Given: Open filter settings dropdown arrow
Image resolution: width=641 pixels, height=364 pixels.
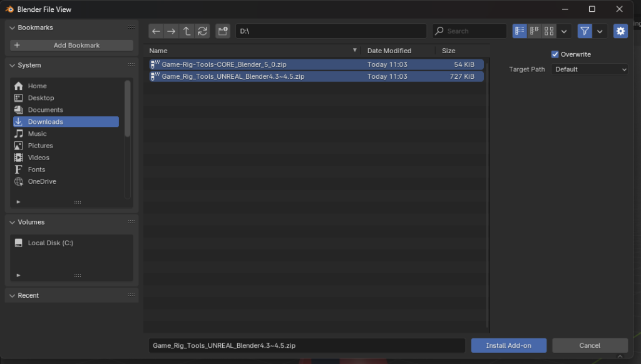Looking at the screenshot, I should (600, 31).
